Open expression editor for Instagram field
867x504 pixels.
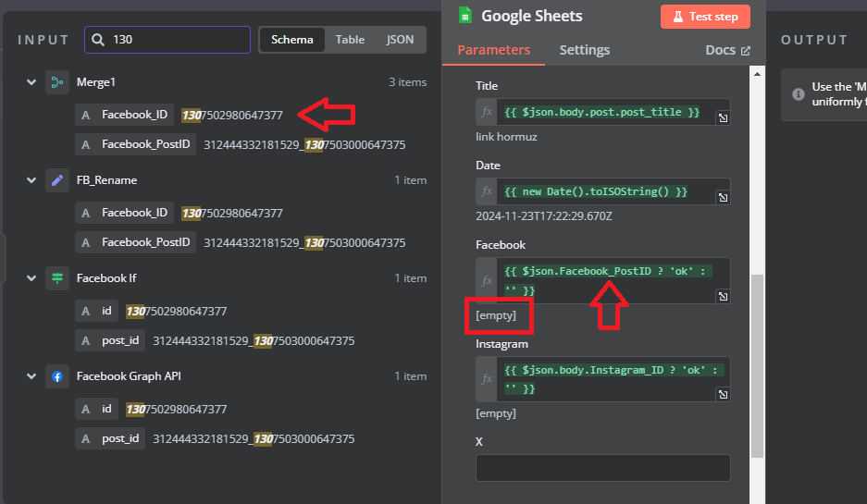click(723, 394)
